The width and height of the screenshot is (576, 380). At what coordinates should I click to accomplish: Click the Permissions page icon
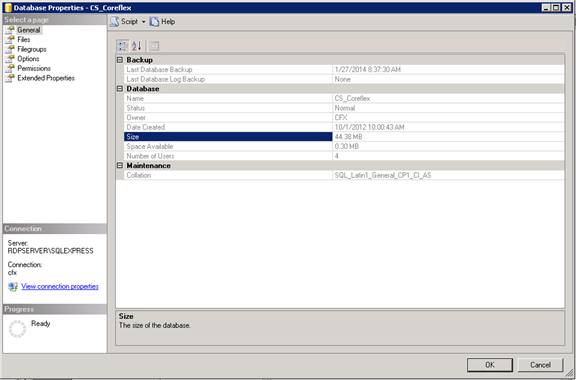pos(10,68)
